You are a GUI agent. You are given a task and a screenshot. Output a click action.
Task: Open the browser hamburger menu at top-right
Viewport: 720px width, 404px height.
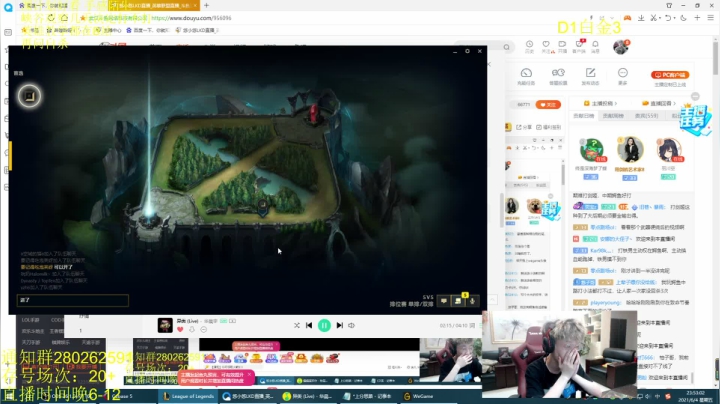click(710, 18)
